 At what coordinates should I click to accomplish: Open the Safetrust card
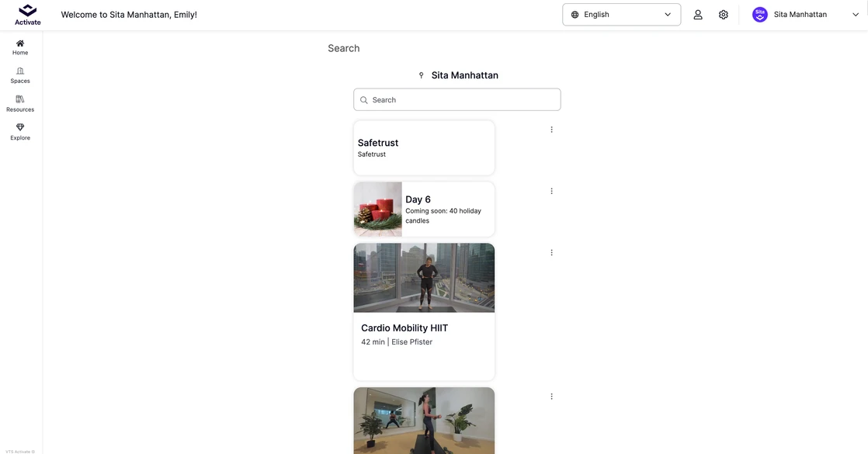[424, 147]
